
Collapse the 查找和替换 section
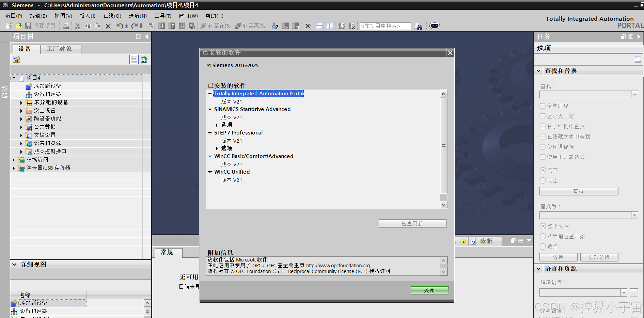coord(538,71)
